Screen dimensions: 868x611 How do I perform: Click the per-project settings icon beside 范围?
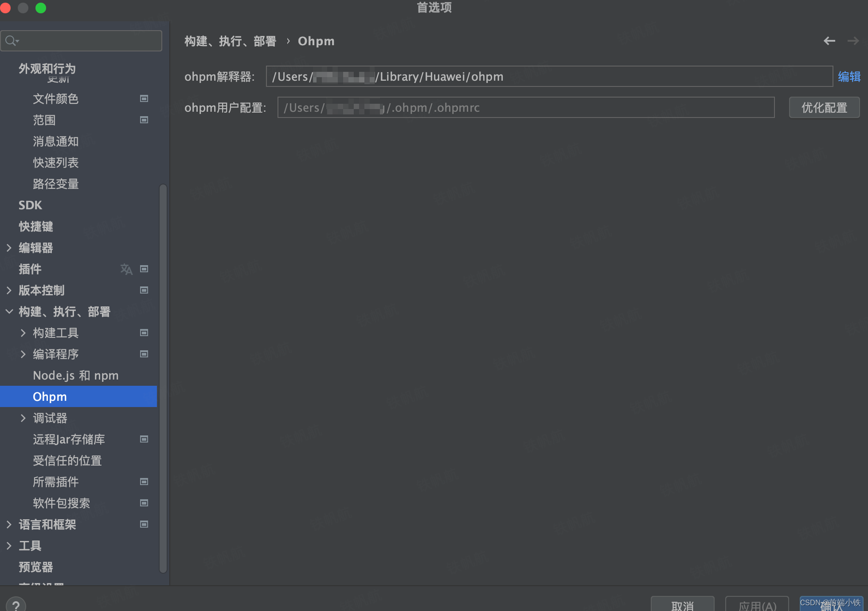[144, 120]
